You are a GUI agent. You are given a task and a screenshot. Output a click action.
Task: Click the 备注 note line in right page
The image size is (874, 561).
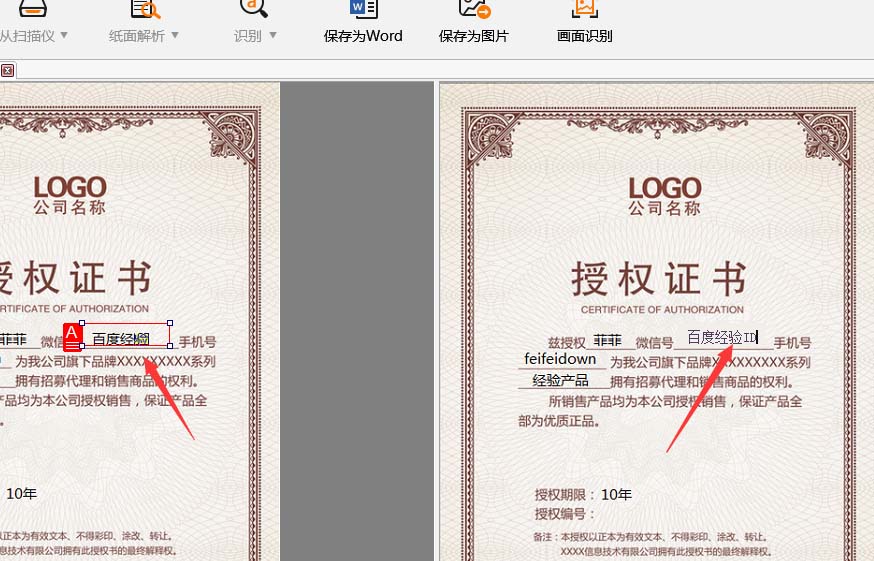point(650,537)
